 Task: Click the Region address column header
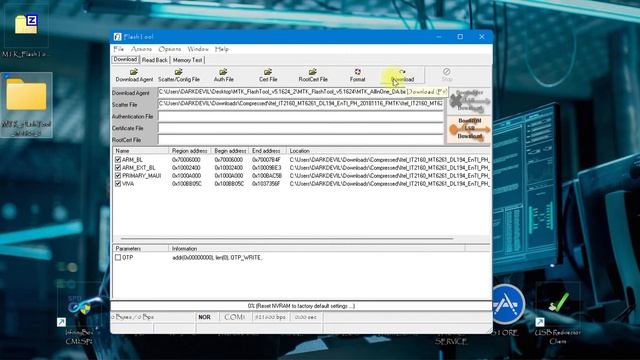pyautogui.click(x=190, y=151)
